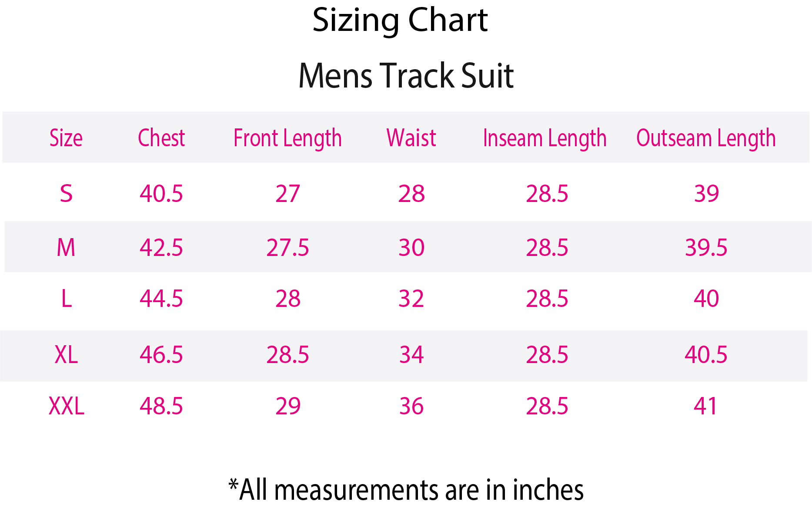Screen dimensions: 812x508
Task: Click the Waist column header
Action: coord(411,138)
